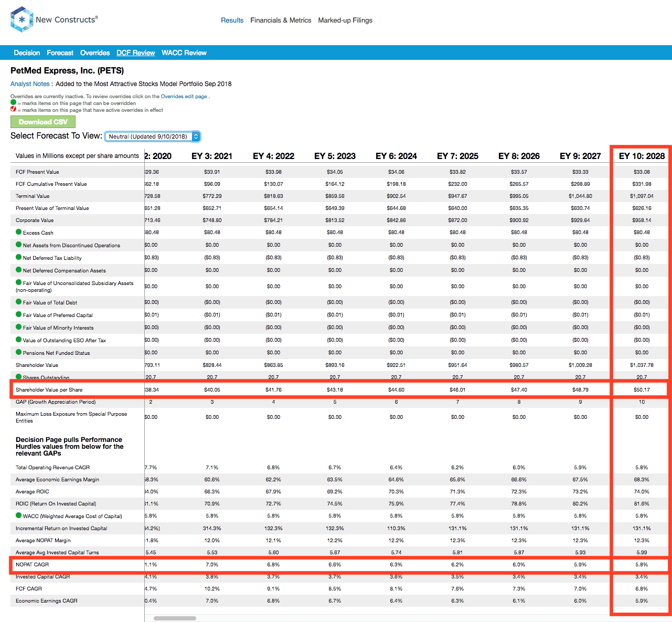Click the green legend dot for overridable items

[13, 103]
